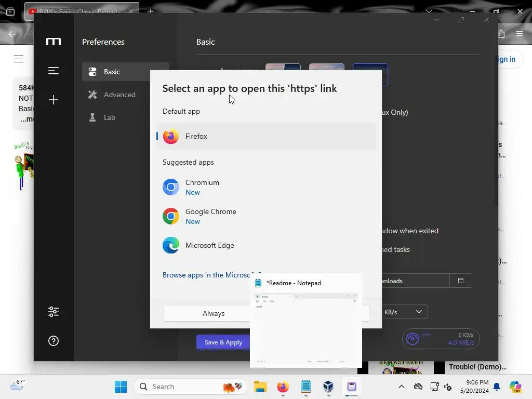
Task: Open the notification bell icon
Action: tap(497, 387)
